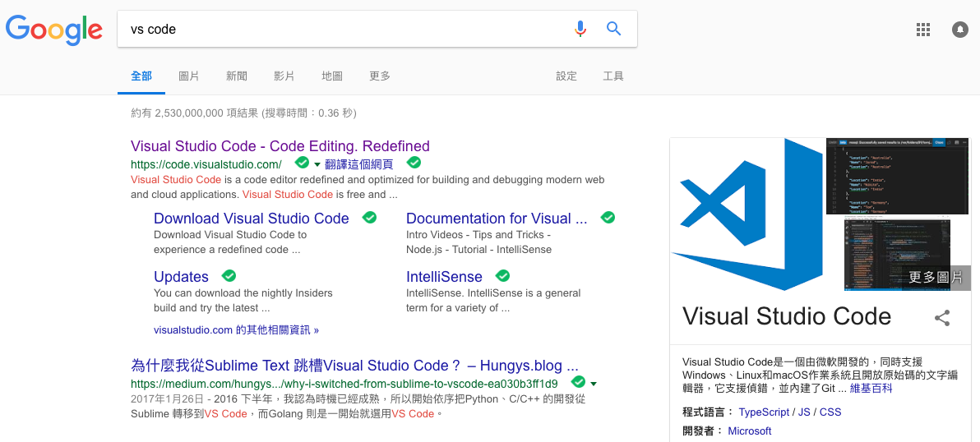Click the Google logo
Screen dimensions: 980x442
[54, 30]
